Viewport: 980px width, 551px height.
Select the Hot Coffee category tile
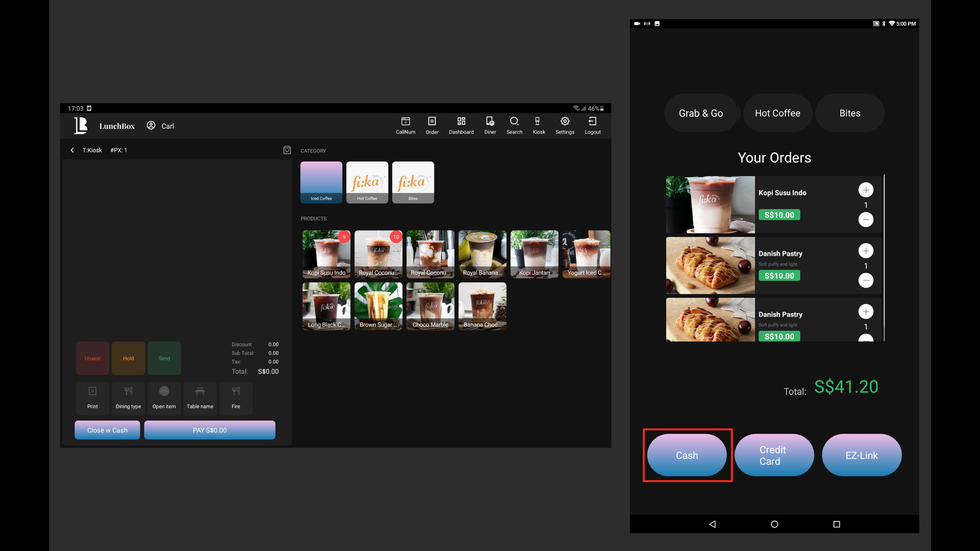(367, 182)
